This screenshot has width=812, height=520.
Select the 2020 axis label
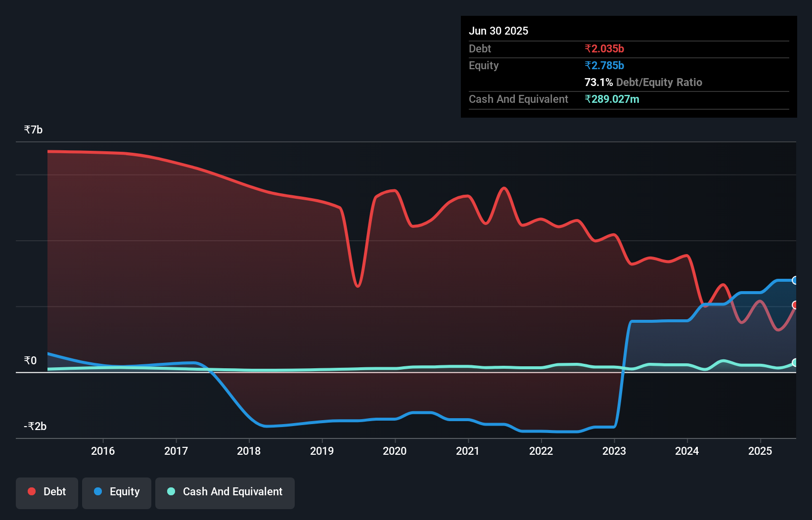394,451
